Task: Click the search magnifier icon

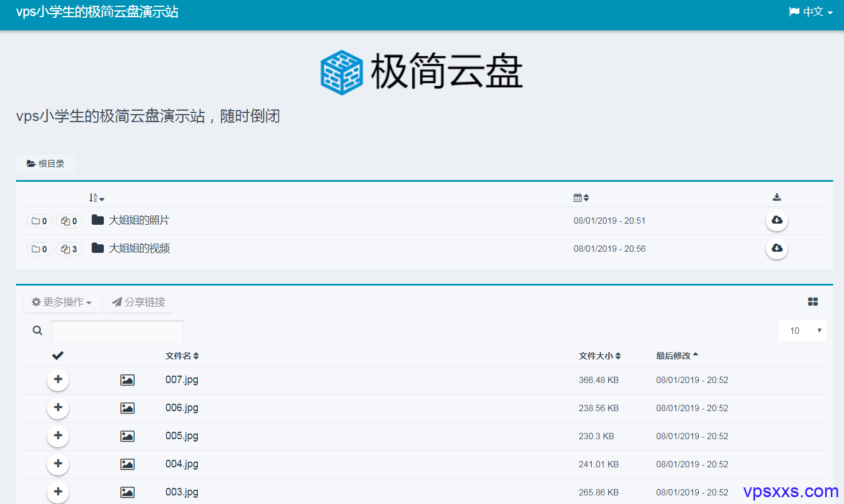Action: (x=37, y=330)
